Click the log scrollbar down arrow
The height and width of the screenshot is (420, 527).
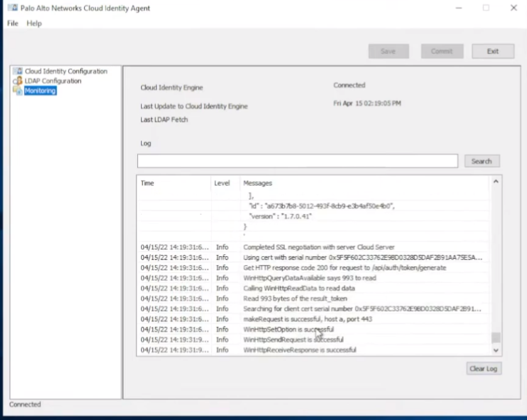click(496, 350)
